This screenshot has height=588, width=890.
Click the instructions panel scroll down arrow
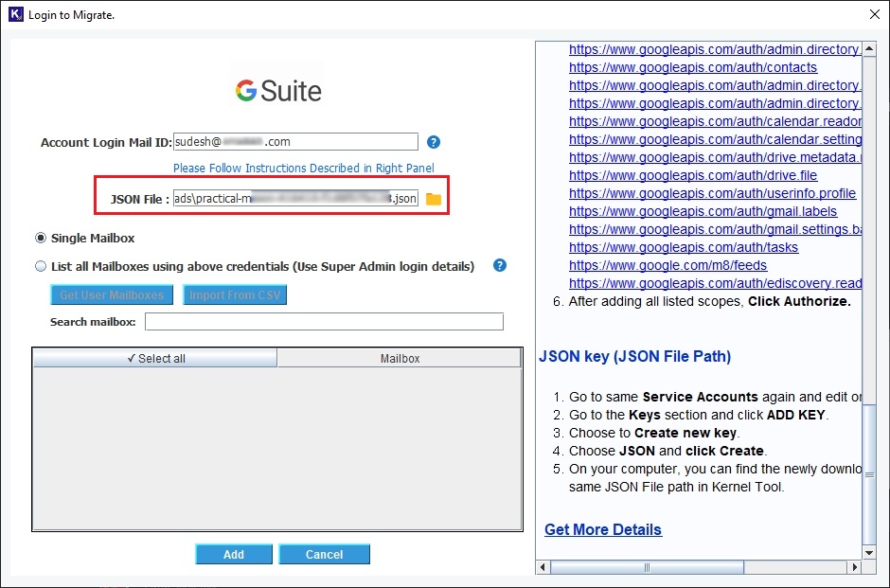tap(869, 553)
